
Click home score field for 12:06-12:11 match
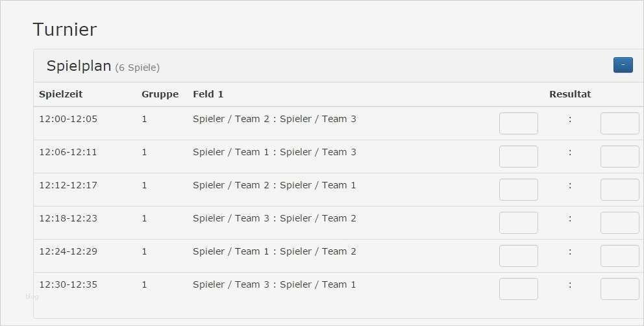pos(518,157)
